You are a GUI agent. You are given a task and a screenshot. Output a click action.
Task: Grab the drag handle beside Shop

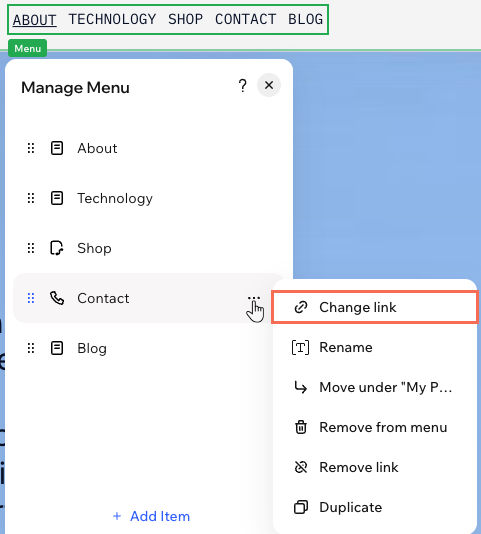(31, 248)
